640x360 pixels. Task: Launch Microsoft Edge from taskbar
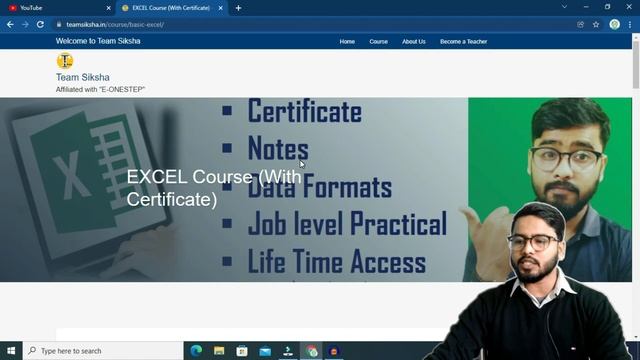click(x=196, y=351)
